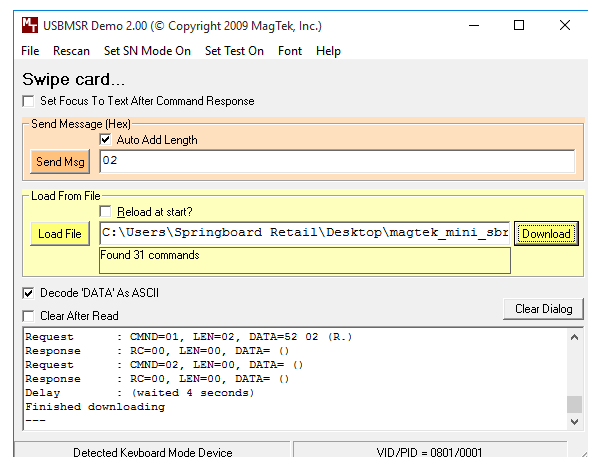
Task: Open the File menu
Action: pos(30,51)
